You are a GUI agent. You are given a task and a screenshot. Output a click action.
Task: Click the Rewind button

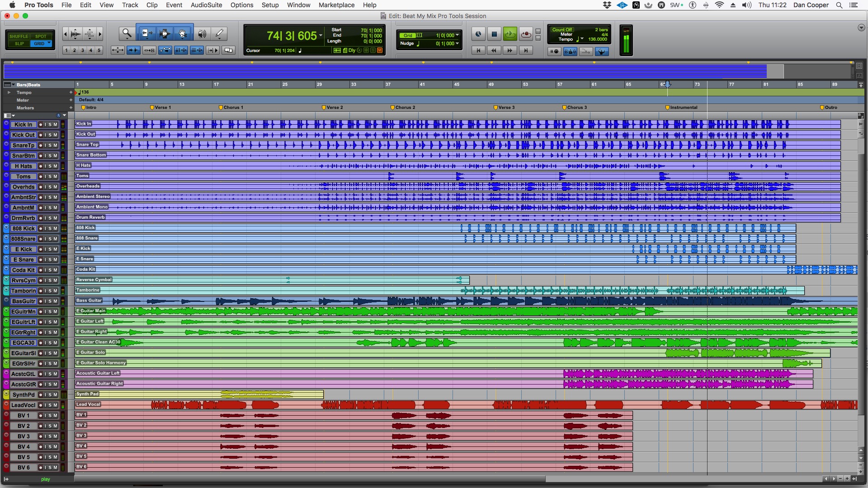[x=494, y=50]
